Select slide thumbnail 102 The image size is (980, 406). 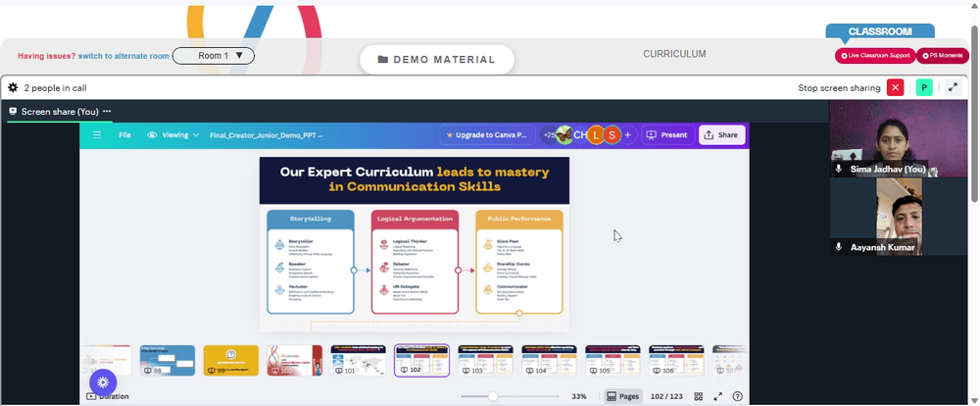pyautogui.click(x=421, y=360)
